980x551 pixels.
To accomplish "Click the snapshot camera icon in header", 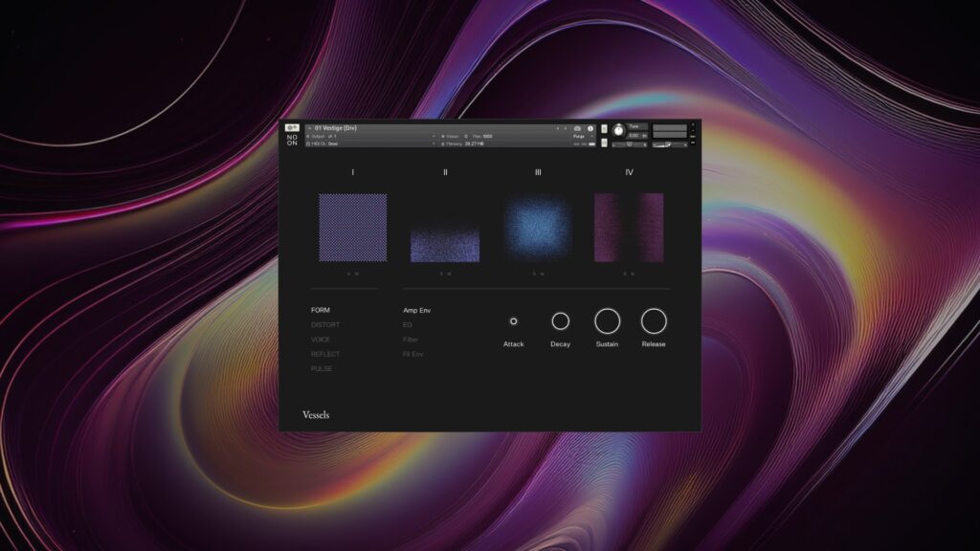I will click(x=578, y=128).
